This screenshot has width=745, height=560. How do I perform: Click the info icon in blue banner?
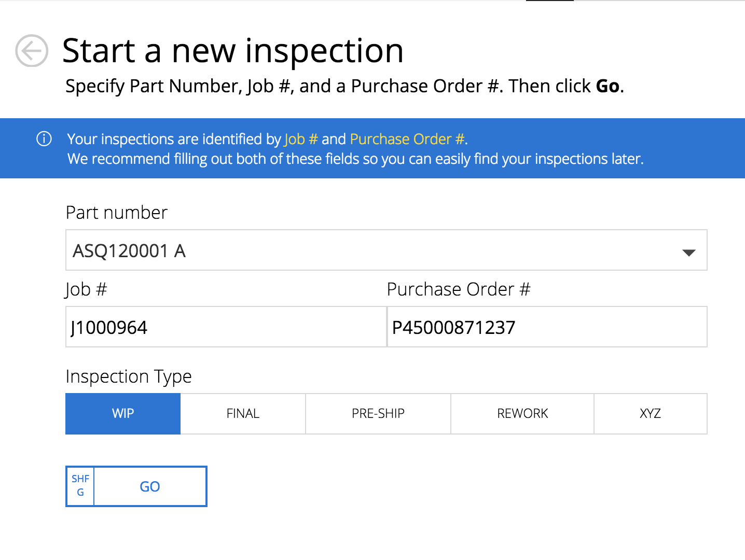44,139
